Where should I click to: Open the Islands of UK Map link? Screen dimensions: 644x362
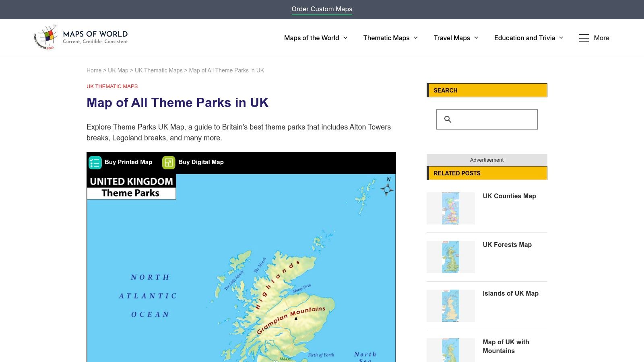(x=510, y=293)
